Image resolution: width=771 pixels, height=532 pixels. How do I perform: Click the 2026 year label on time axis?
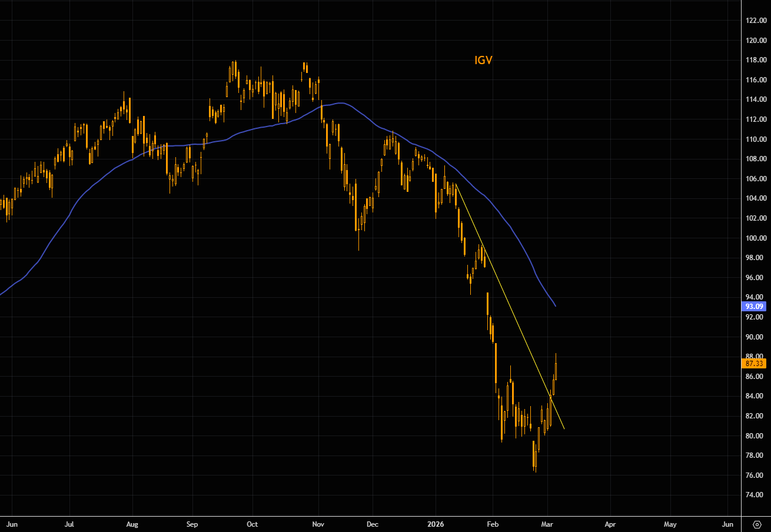pos(436,523)
